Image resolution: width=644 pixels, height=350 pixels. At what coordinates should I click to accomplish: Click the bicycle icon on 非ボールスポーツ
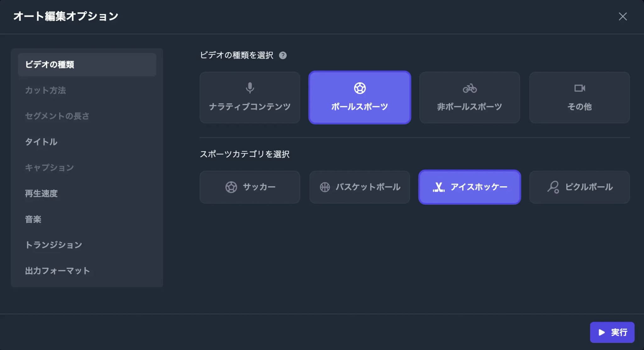point(469,89)
